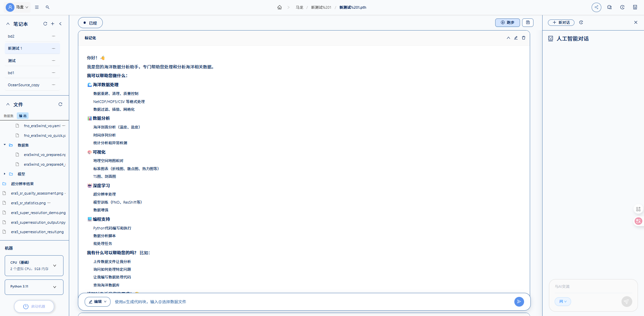
Task: Refresh the 文件 file list
Action: click(x=60, y=104)
